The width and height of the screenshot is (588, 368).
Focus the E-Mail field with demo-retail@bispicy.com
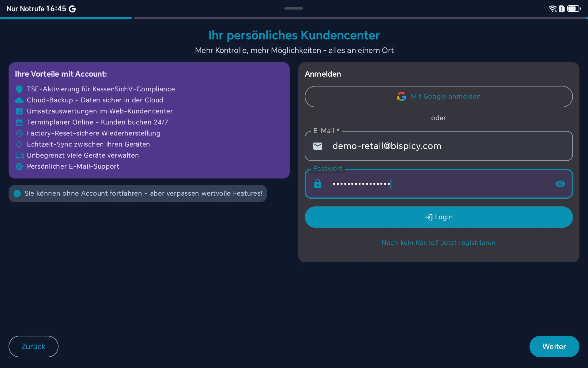click(x=439, y=146)
